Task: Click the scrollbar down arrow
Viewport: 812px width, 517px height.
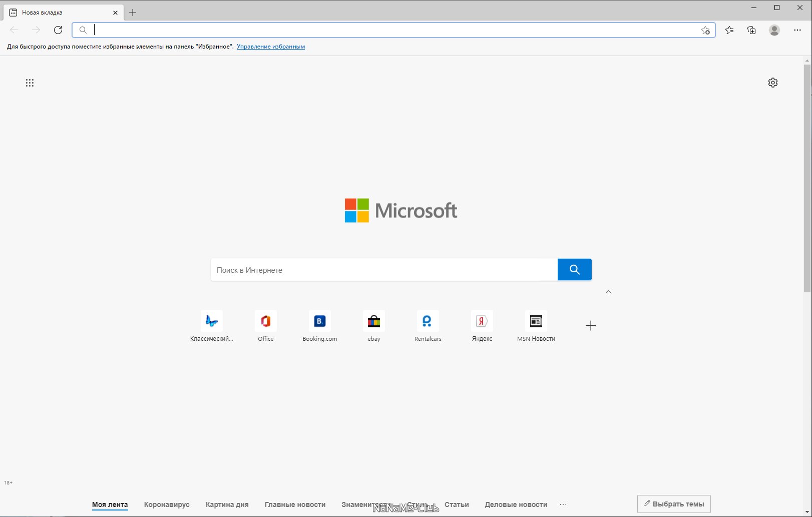Action: [x=807, y=512]
